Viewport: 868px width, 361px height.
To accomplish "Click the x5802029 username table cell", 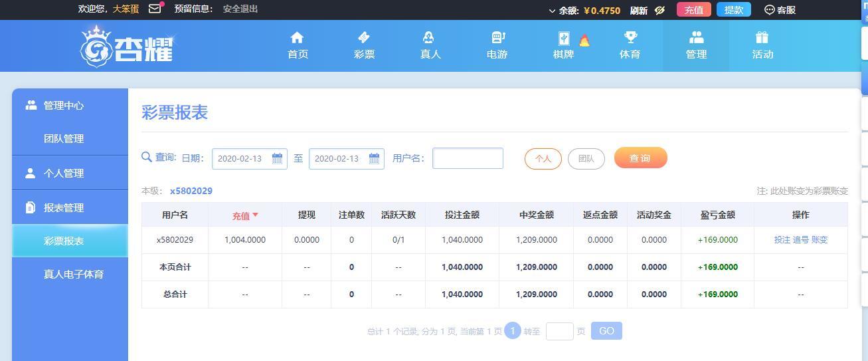I will click(175, 240).
